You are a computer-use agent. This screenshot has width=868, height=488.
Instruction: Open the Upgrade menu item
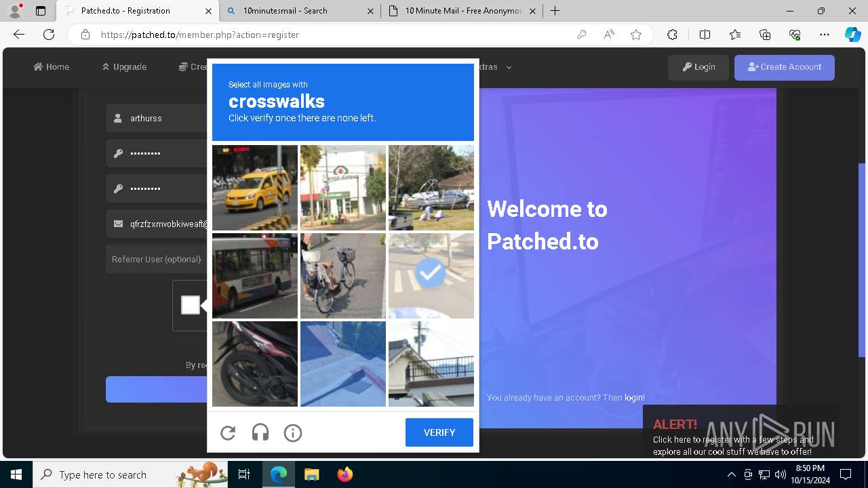pyautogui.click(x=124, y=67)
